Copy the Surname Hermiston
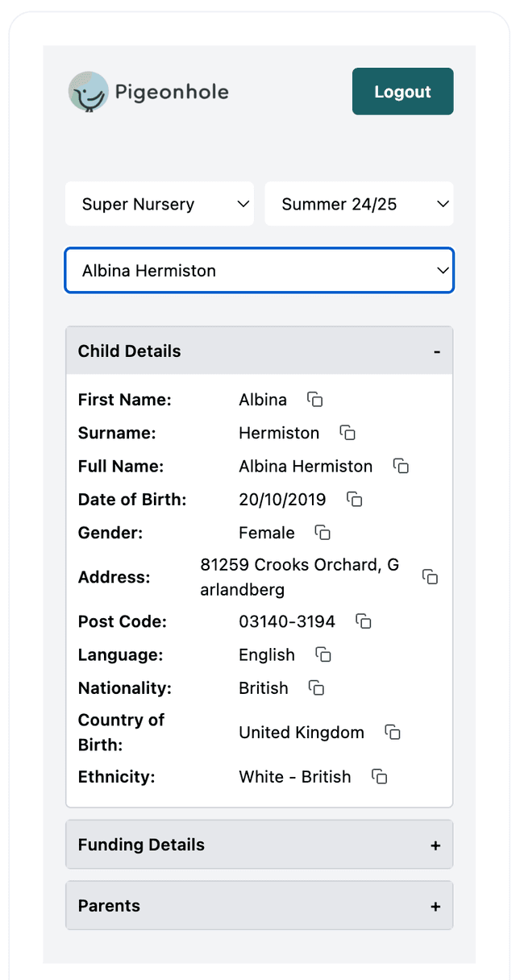Viewport: 516px width, 980px height. click(x=347, y=433)
